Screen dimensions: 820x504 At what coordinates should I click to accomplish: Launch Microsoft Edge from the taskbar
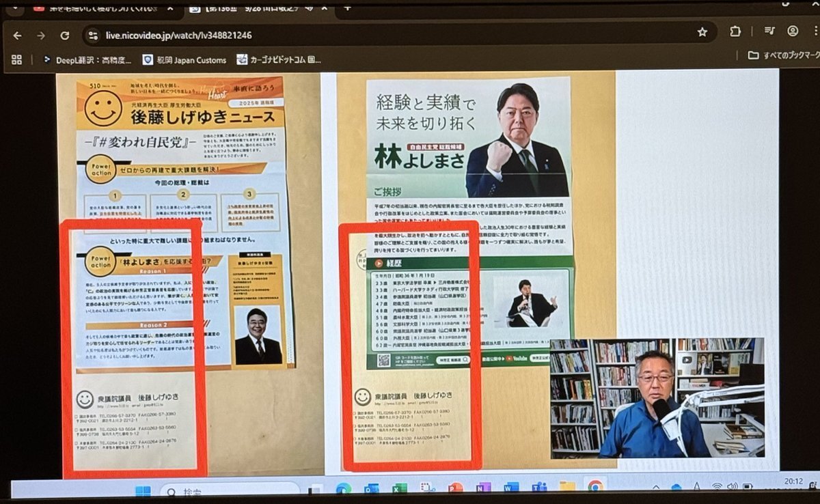343,489
